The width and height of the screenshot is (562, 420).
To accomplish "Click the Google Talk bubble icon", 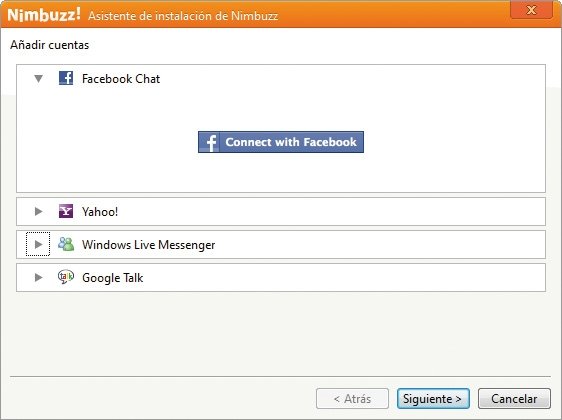I will [66, 277].
